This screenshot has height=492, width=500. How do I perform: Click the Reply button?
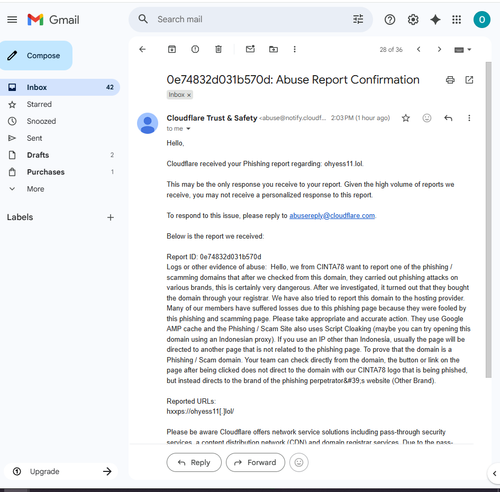pos(194,462)
